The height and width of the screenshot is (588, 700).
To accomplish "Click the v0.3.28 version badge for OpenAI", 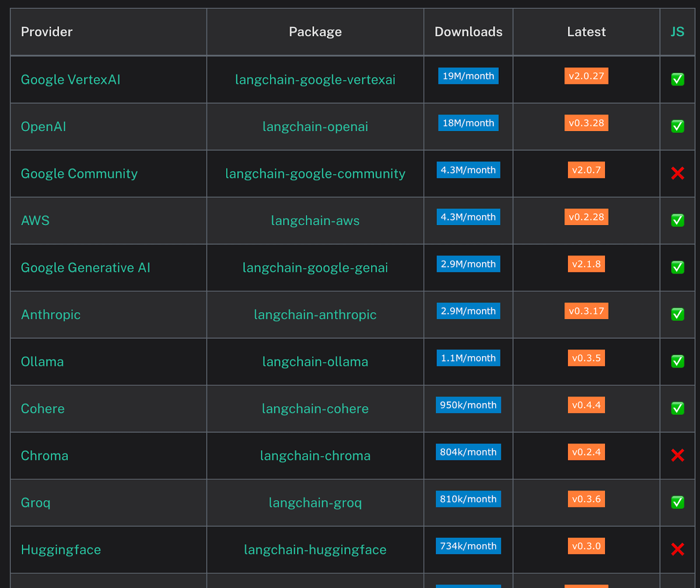I will point(586,123).
